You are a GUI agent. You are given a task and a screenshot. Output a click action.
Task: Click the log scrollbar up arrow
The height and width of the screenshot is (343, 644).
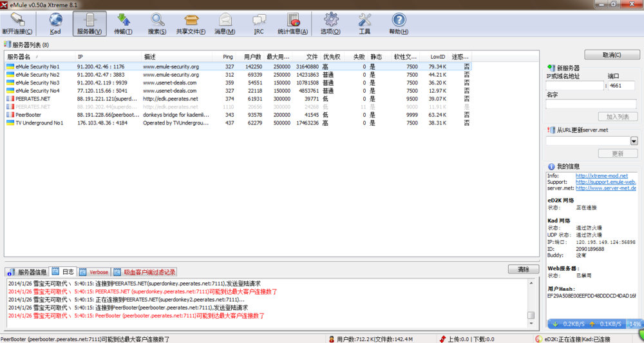tap(531, 283)
